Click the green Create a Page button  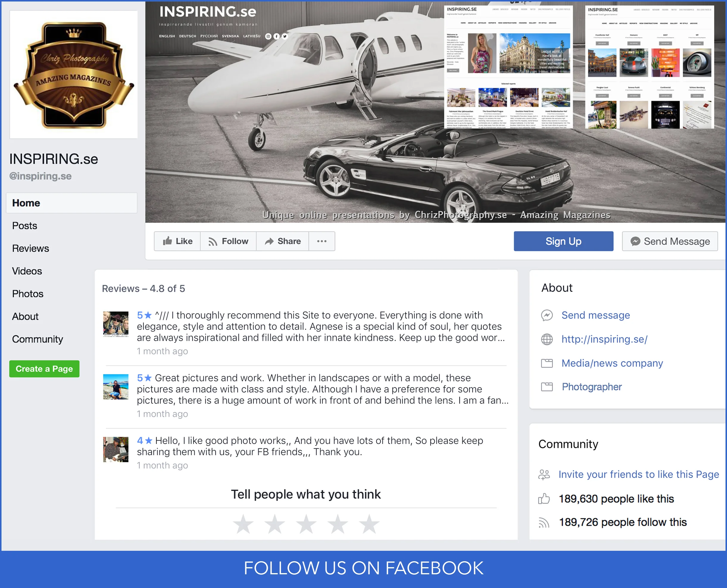point(44,369)
